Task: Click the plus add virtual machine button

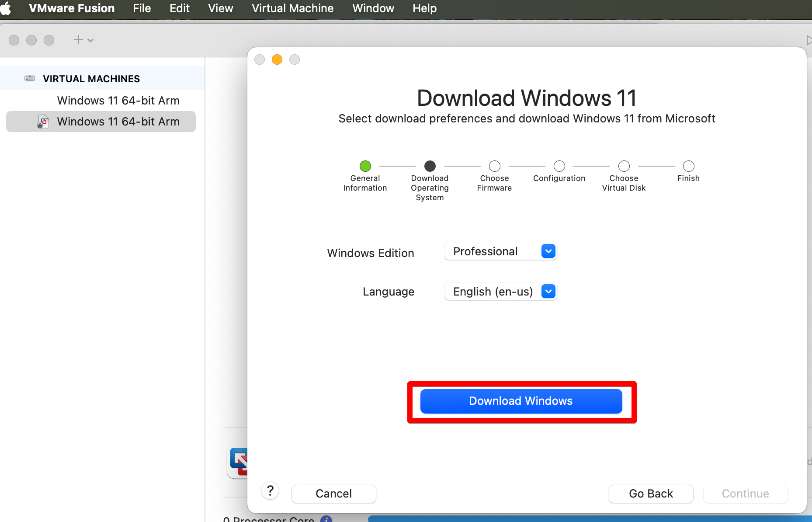Action: coord(78,40)
